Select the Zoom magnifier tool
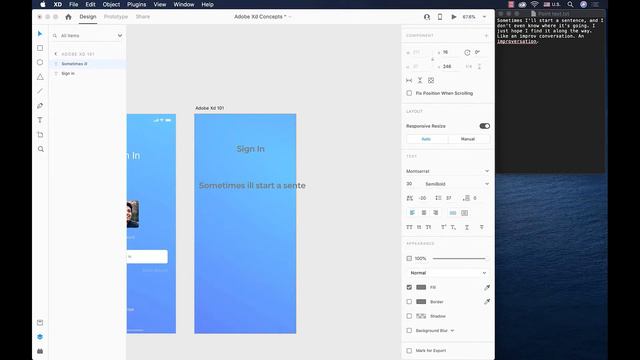The width and height of the screenshot is (640, 360). tap(40, 149)
